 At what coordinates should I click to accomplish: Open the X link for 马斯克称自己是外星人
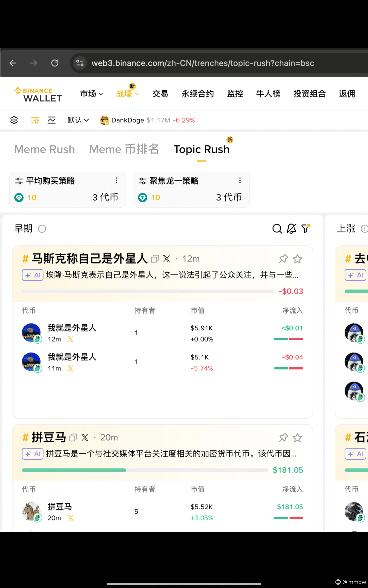(167, 259)
